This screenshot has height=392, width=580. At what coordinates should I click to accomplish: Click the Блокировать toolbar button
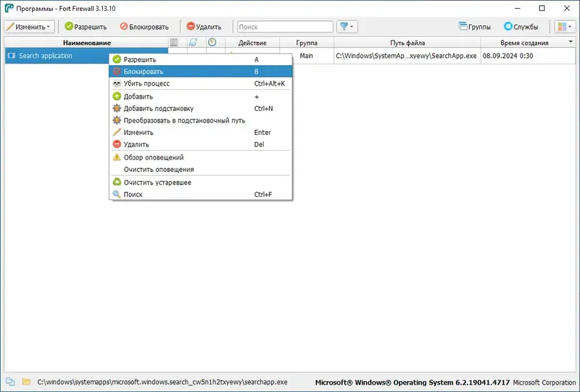[x=144, y=27]
